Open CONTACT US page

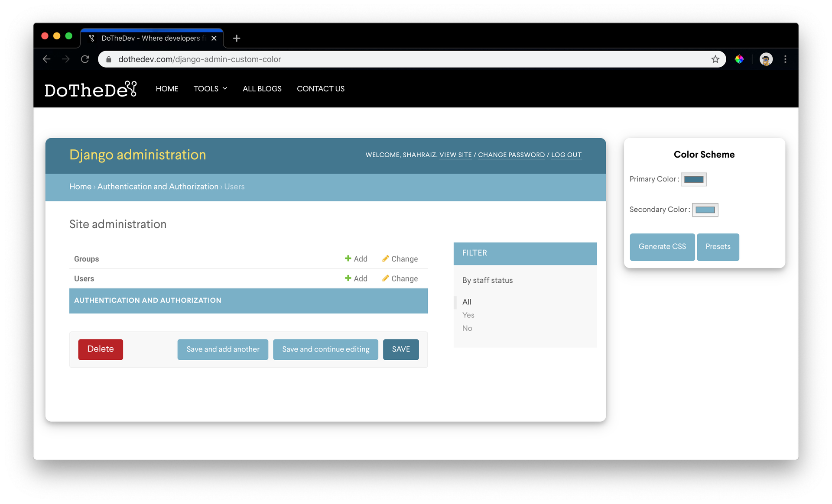(321, 89)
